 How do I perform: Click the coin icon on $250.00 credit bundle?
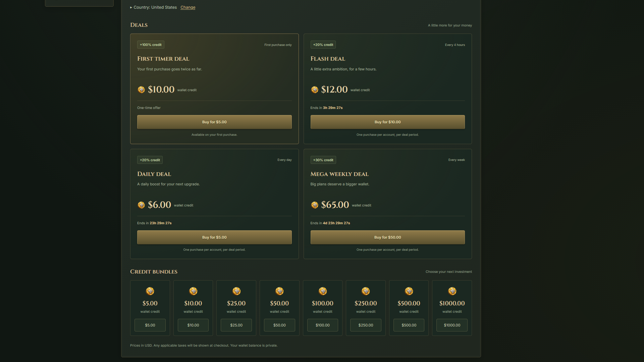tap(366, 291)
